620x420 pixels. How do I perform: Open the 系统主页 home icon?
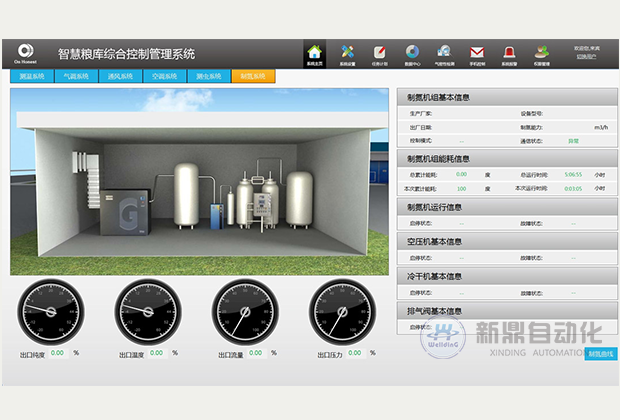coord(314,55)
